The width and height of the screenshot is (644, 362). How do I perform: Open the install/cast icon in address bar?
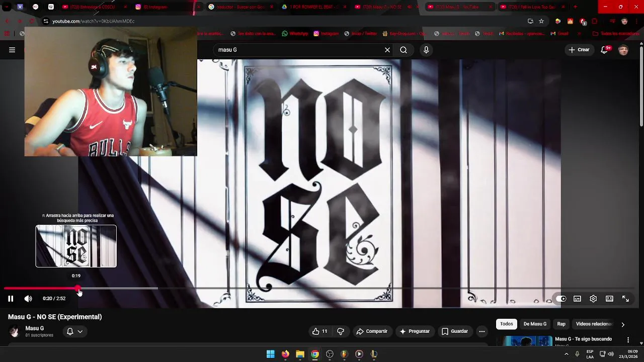tap(530, 21)
